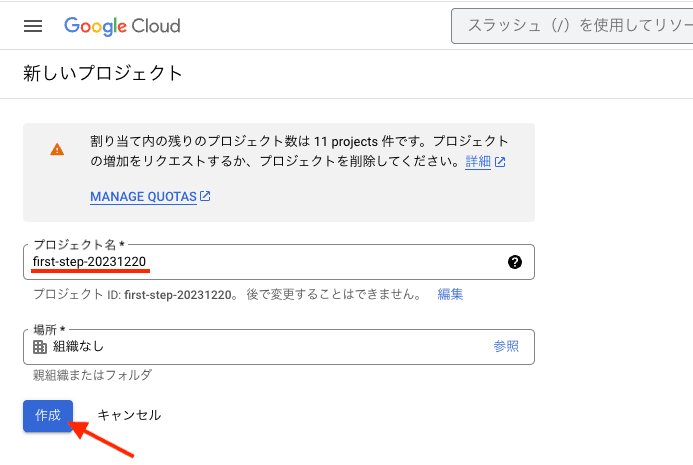Click into the プロジェクト名 text field
Screen dimensions: 693x465
tap(260, 262)
